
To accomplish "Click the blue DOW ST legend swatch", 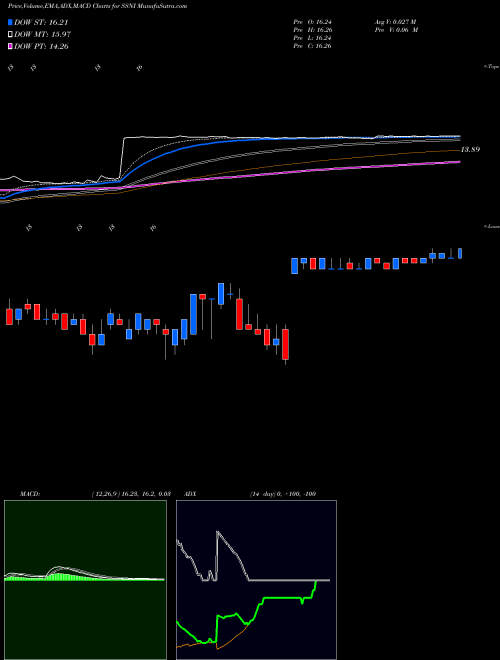I will pos(11,23).
